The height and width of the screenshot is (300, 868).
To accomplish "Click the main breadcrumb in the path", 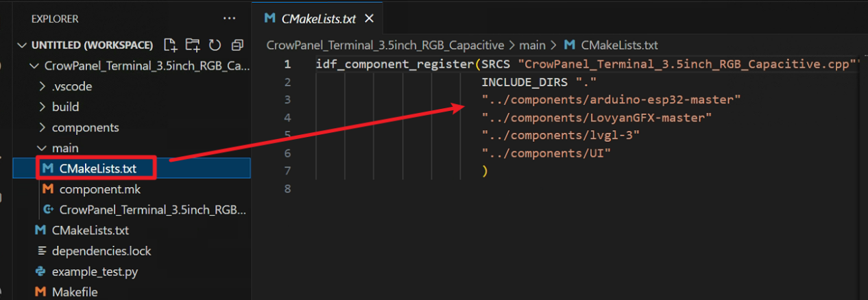I will (x=532, y=45).
